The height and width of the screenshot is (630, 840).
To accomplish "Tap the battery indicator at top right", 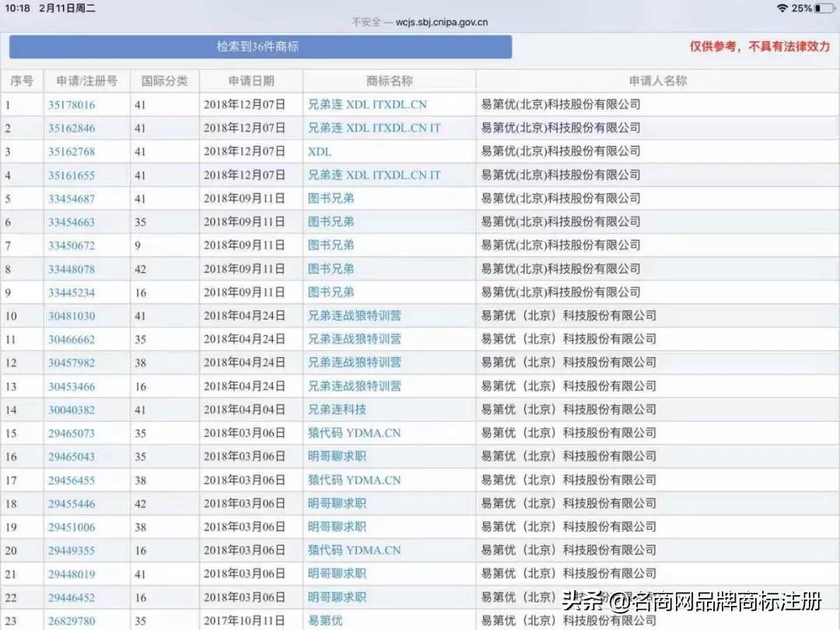I will [x=821, y=9].
